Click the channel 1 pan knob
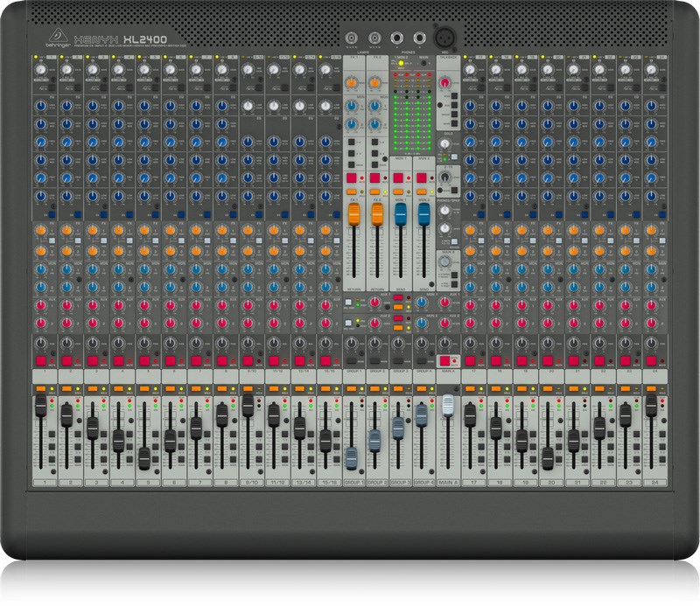This screenshot has width=700, height=606. pyautogui.click(x=40, y=343)
